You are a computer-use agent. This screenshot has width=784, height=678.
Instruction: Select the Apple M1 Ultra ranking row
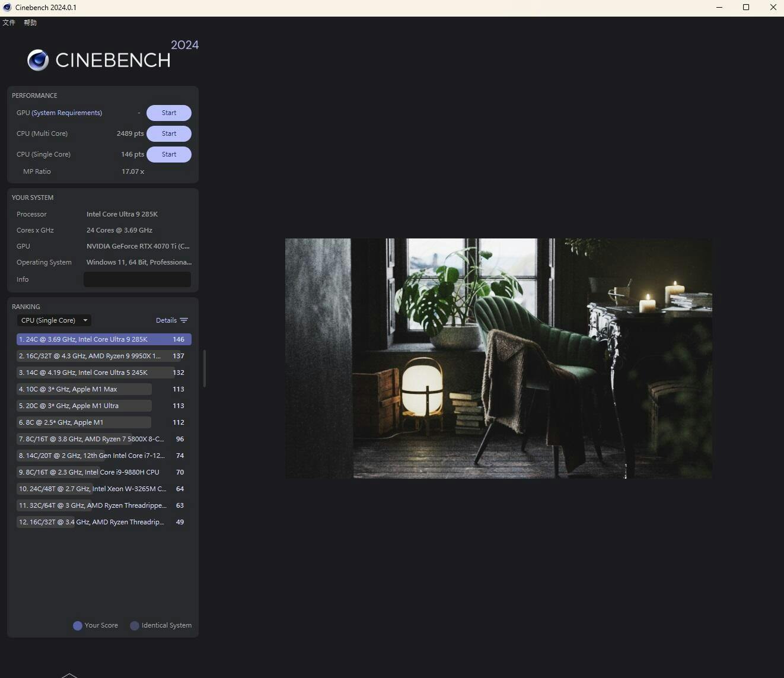104,406
